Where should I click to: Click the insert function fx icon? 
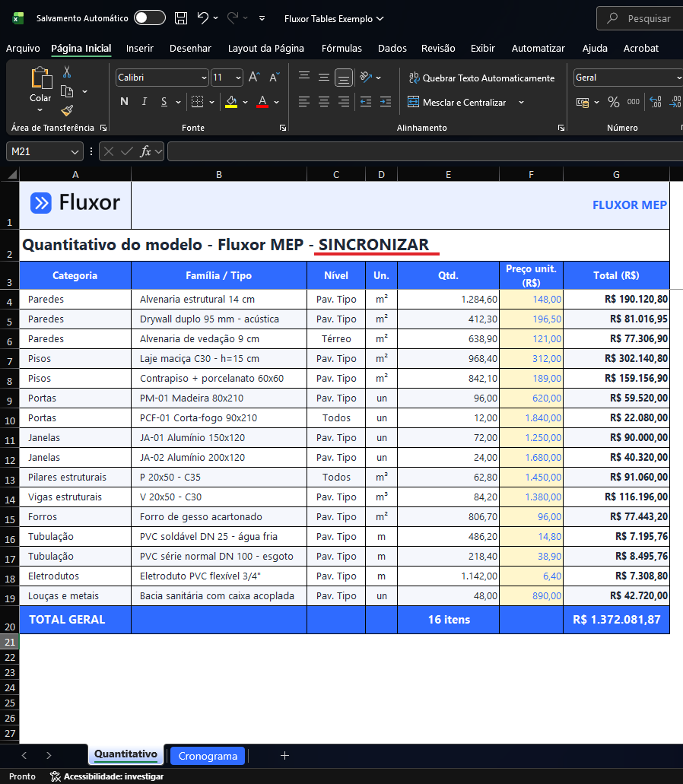coord(145,151)
